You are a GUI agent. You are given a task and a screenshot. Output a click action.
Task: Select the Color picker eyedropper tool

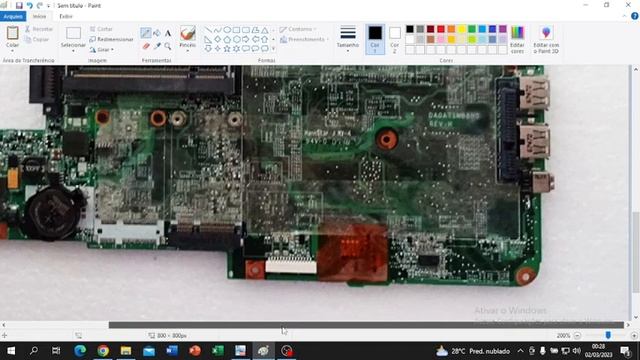click(x=157, y=46)
